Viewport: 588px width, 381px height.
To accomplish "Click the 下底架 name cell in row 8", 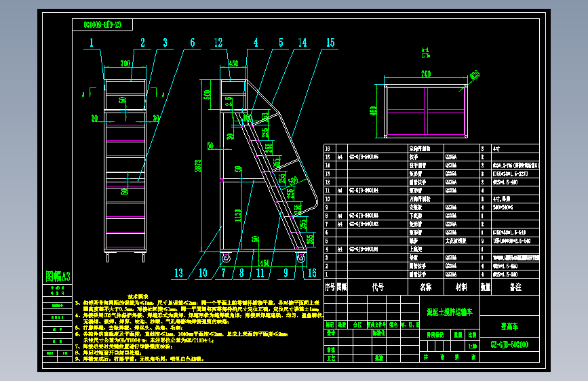I will [x=416, y=216].
